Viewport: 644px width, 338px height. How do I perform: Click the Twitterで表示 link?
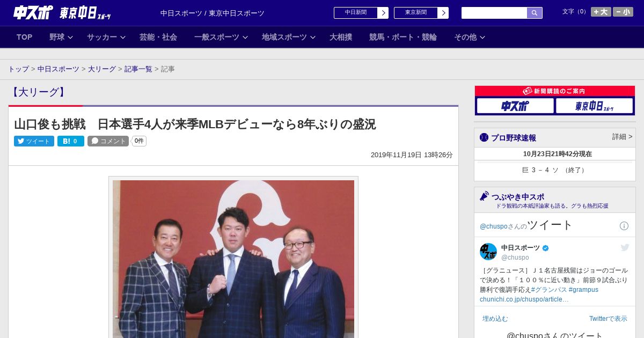[608, 319]
